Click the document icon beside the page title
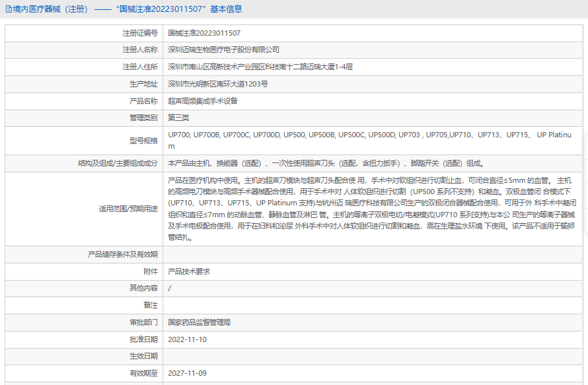Screen dimensions: 588x385 point(8,9)
